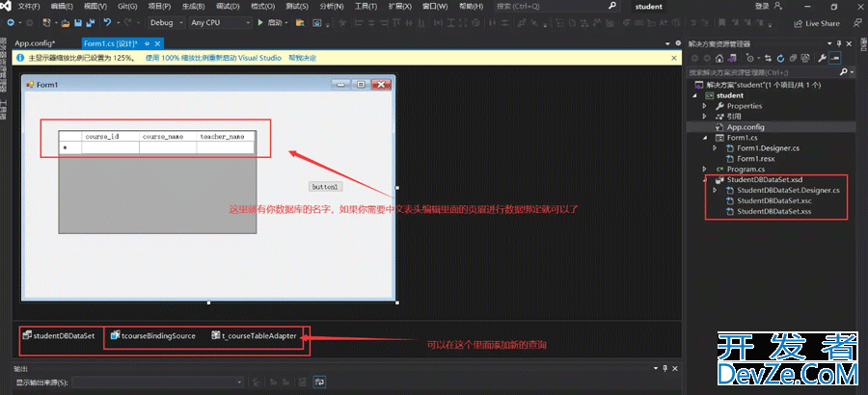Click the account sign-in person icon

777,6
